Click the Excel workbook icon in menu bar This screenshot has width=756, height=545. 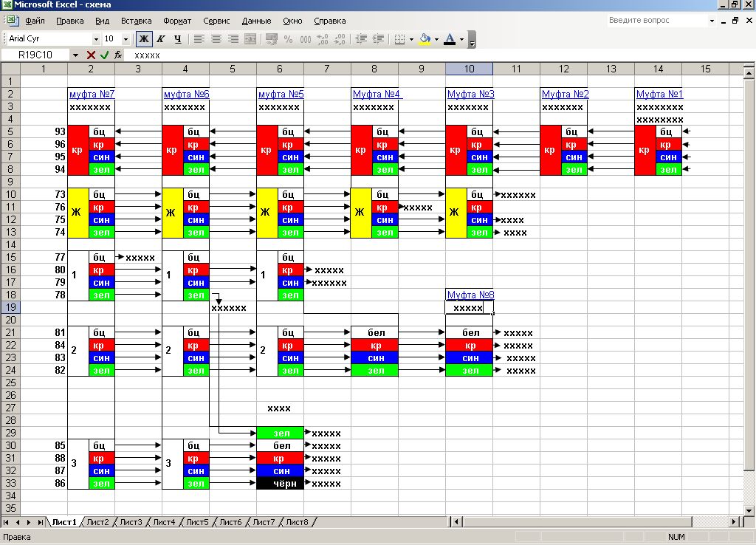point(13,21)
